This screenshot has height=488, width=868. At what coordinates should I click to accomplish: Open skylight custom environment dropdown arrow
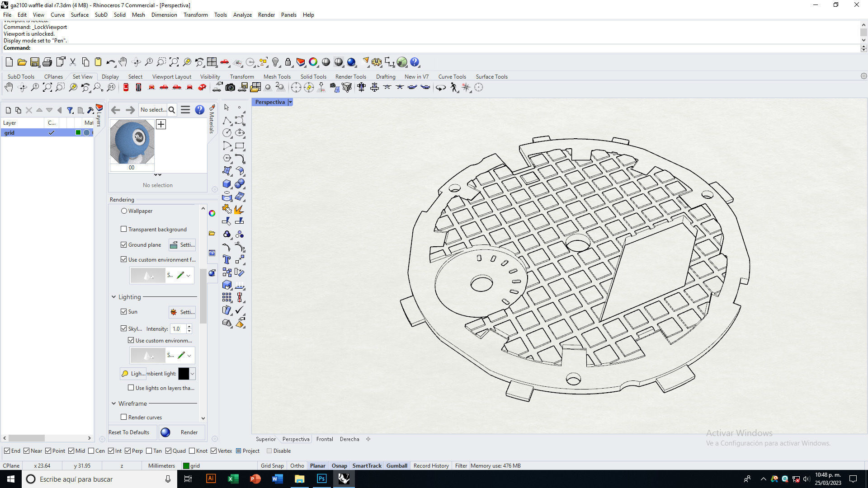(x=189, y=356)
